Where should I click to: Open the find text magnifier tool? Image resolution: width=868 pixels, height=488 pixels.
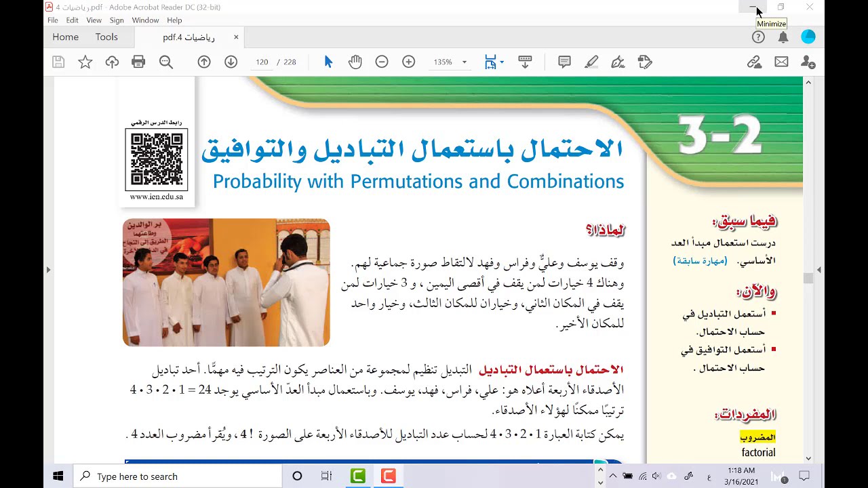click(x=166, y=62)
